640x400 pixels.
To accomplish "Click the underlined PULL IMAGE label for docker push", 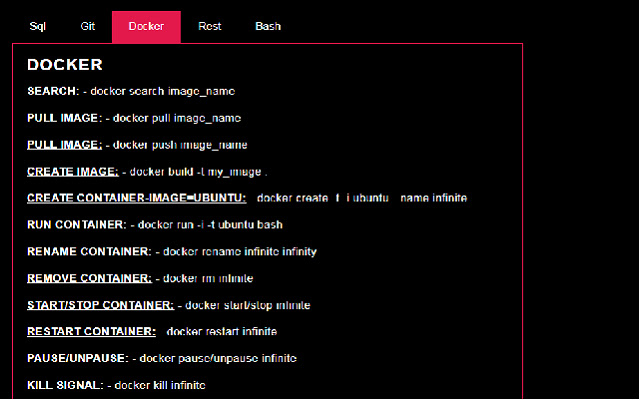I will click(64, 145).
